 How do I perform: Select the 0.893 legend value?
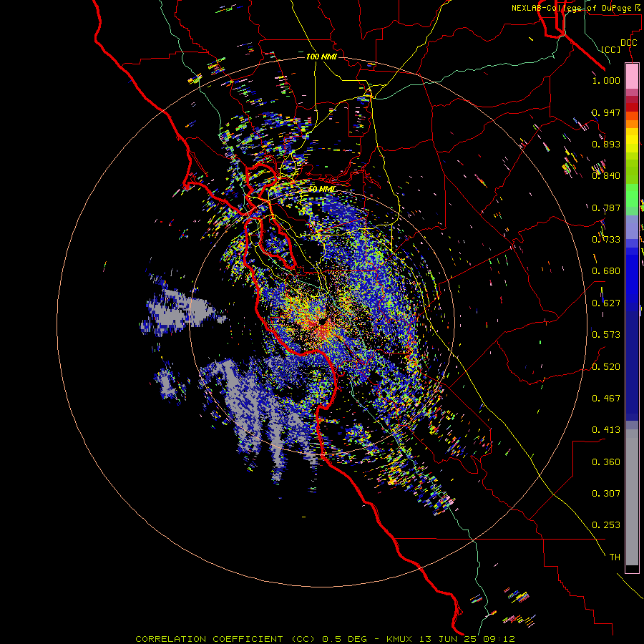tap(606, 144)
